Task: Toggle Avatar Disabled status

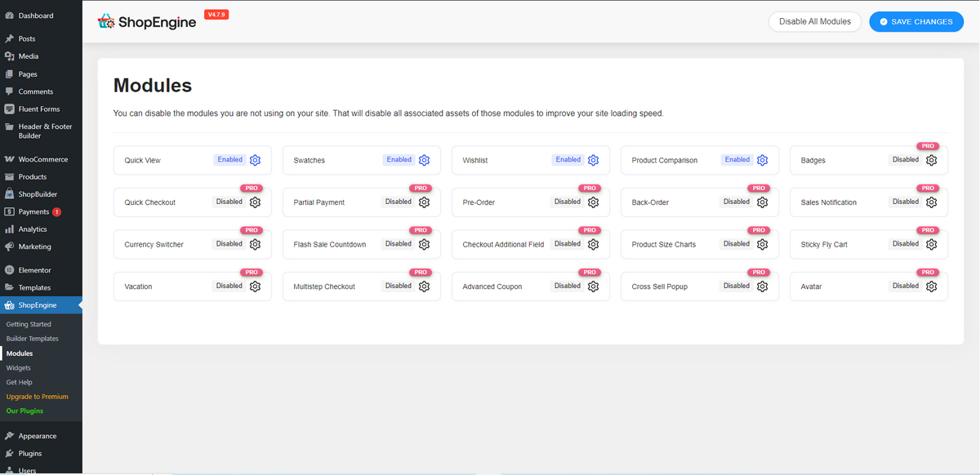Action: [x=906, y=286]
